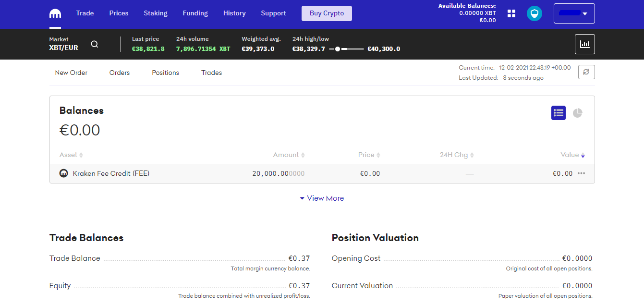Switch balances to list view
This screenshot has height=305, width=644.
tap(558, 113)
